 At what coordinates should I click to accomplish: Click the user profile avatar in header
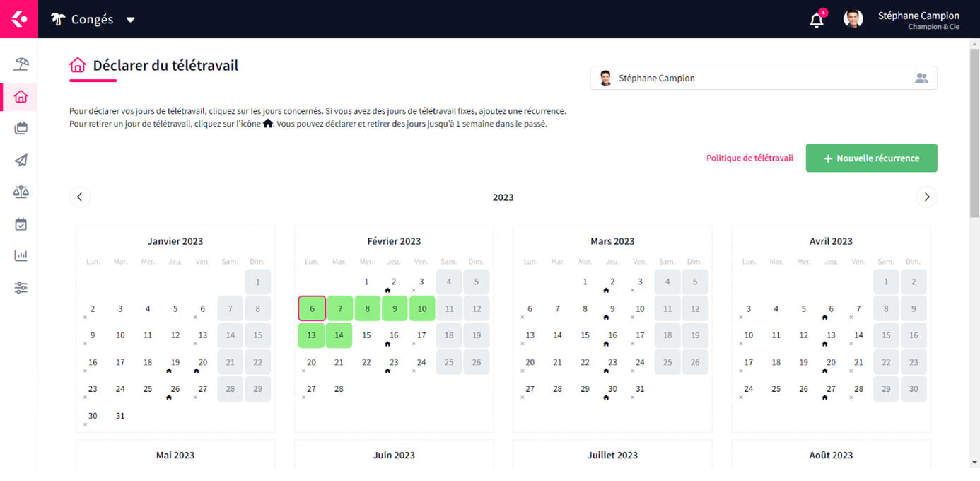point(853,19)
